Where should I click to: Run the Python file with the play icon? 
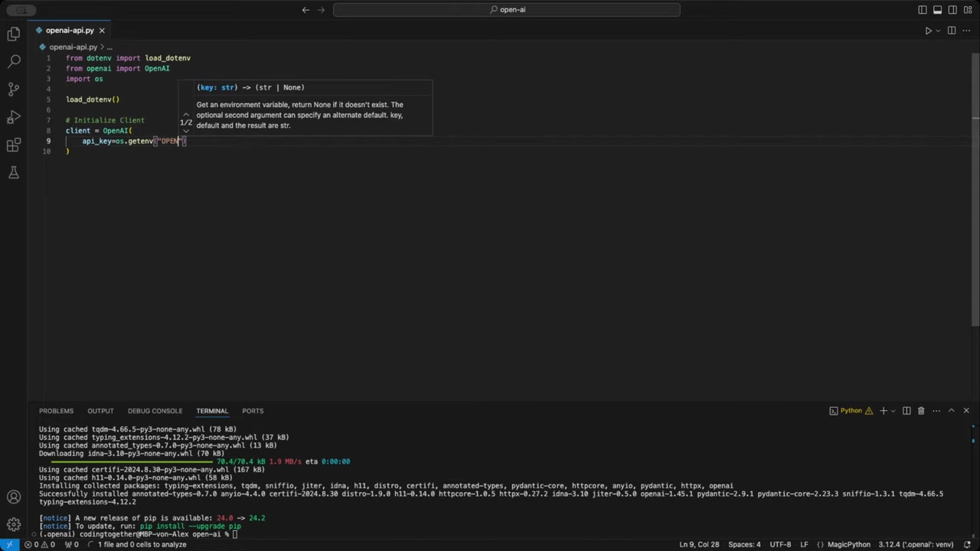coord(928,30)
